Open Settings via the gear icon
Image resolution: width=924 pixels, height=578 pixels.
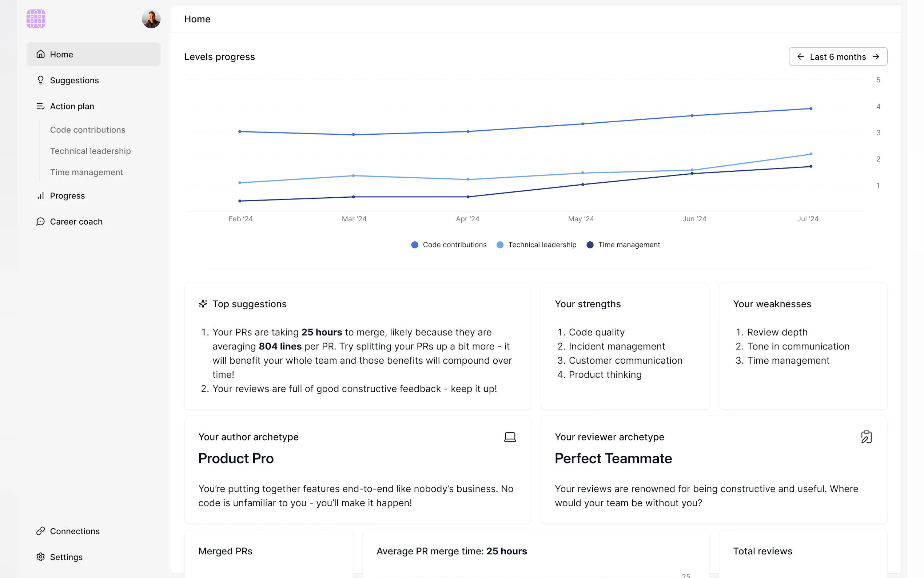click(x=40, y=557)
